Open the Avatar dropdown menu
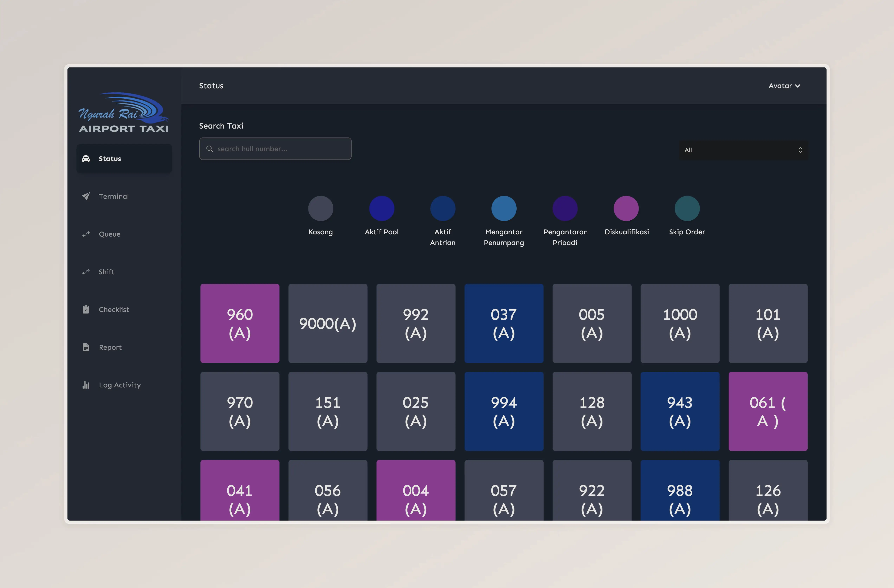894x588 pixels. (784, 86)
